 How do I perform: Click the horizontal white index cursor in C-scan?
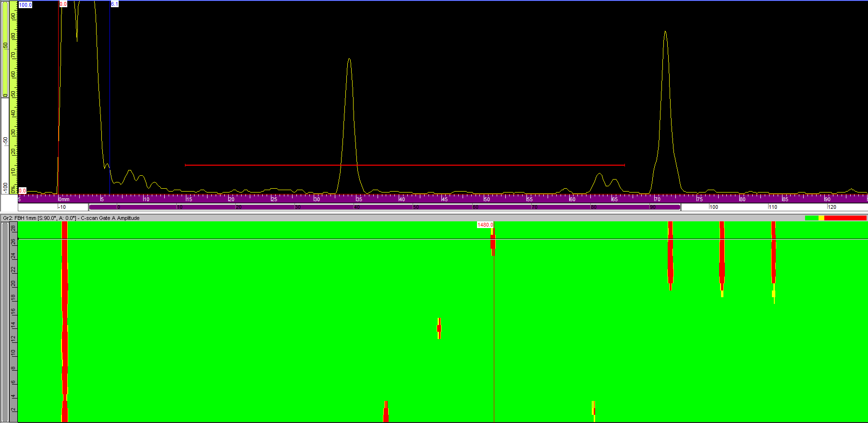point(288,239)
